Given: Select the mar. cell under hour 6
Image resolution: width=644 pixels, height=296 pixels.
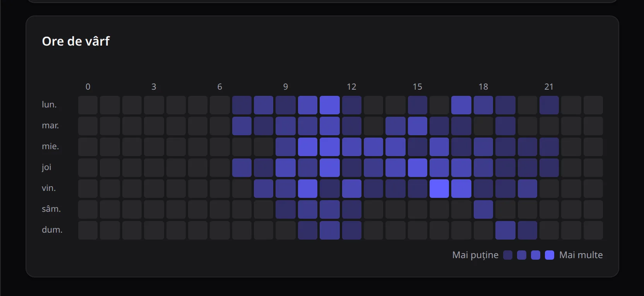Looking at the screenshot, I should [x=219, y=126].
